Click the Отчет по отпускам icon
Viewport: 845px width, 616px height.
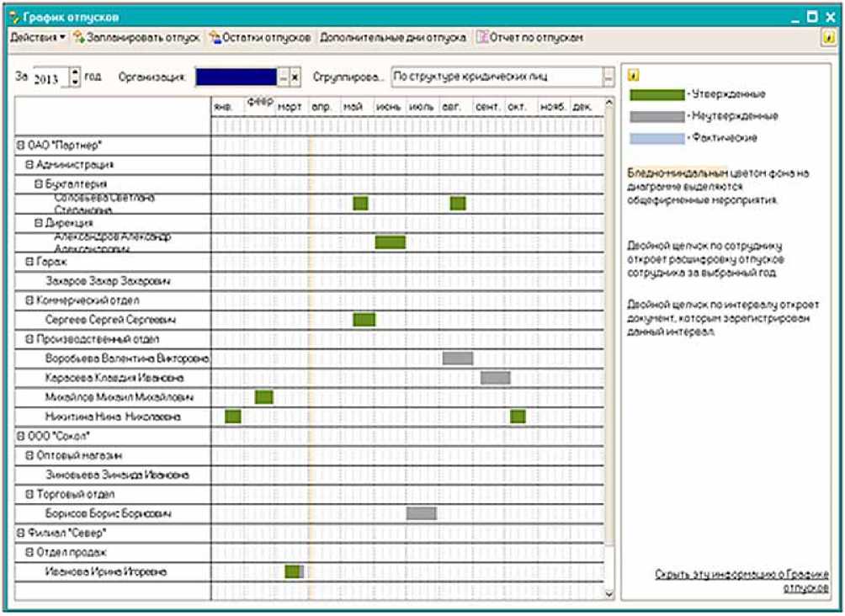pyautogui.click(x=481, y=37)
